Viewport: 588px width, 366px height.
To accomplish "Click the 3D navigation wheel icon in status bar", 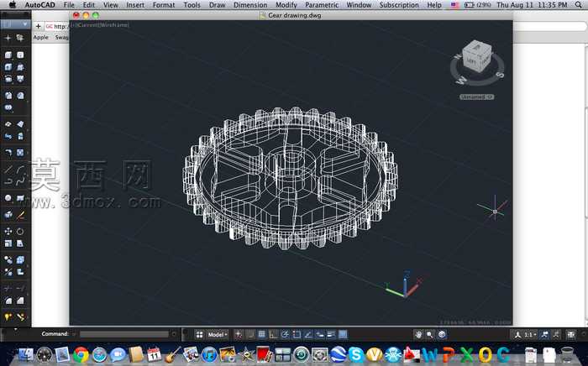I will click(442, 335).
